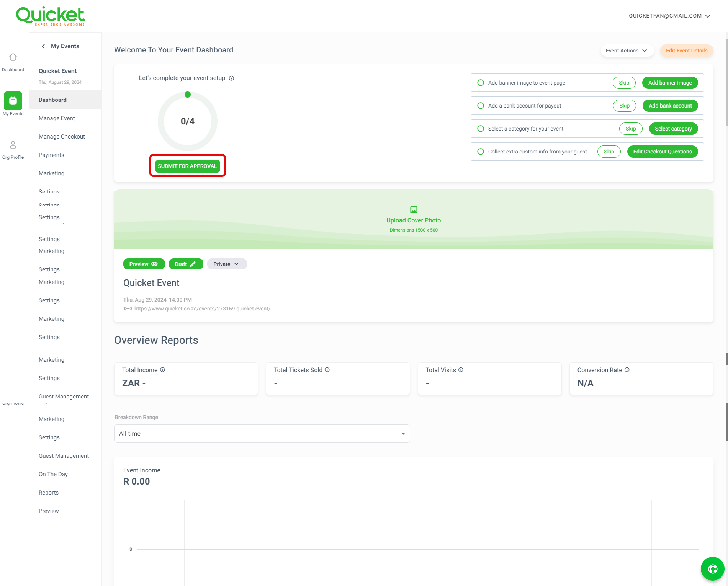
Task: Open the help lifebuoy chat button
Action: (x=712, y=569)
